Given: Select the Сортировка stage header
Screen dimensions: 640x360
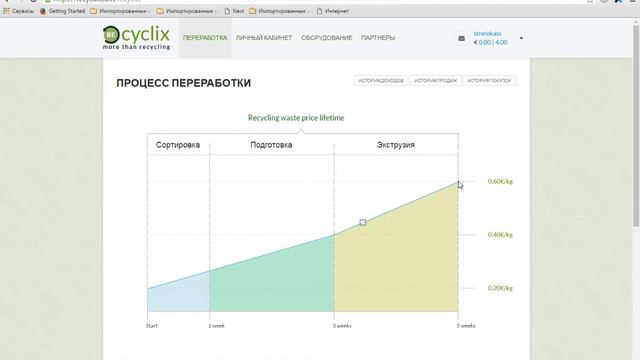Looking at the screenshot, I should click(x=178, y=145).
